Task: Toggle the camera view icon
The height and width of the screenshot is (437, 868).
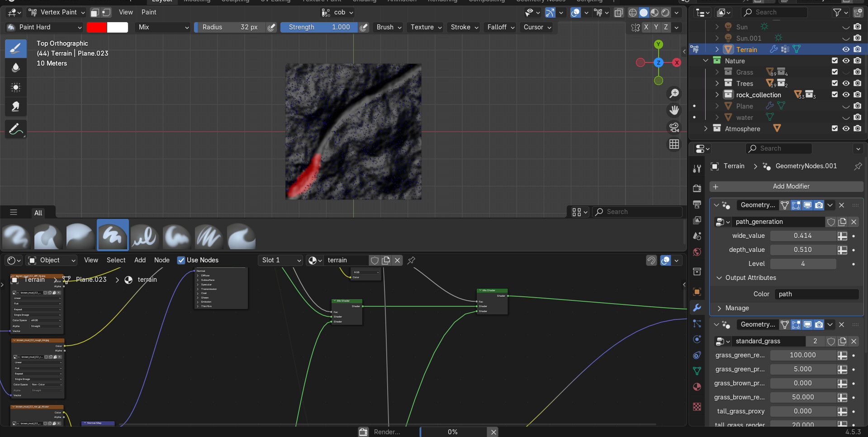Action: [x=674, y=128]
